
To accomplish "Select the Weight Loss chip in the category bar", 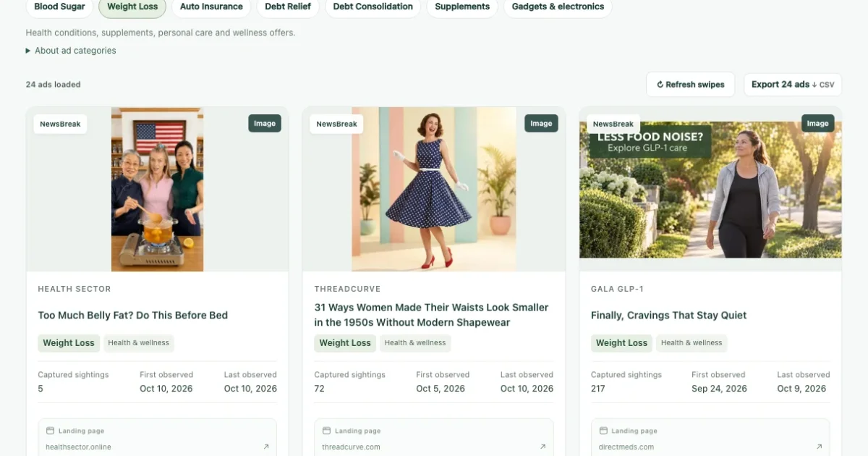I will tap(132, 7).
